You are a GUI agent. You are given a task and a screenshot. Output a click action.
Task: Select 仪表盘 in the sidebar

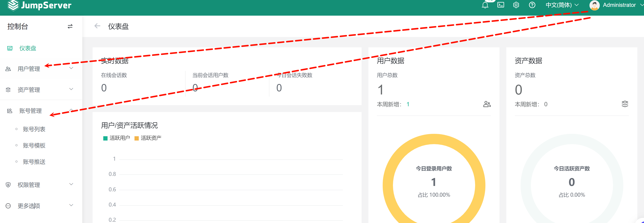click(28, 48)
